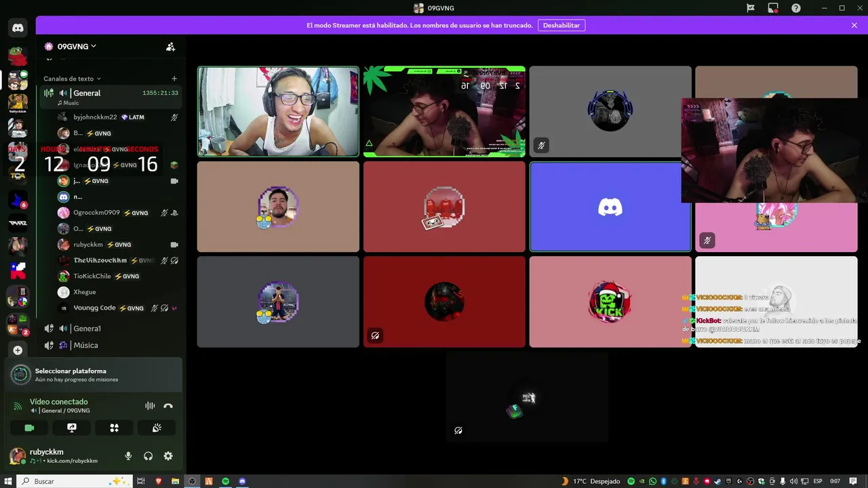Expand the arrow next to Youngg Code

174,308
